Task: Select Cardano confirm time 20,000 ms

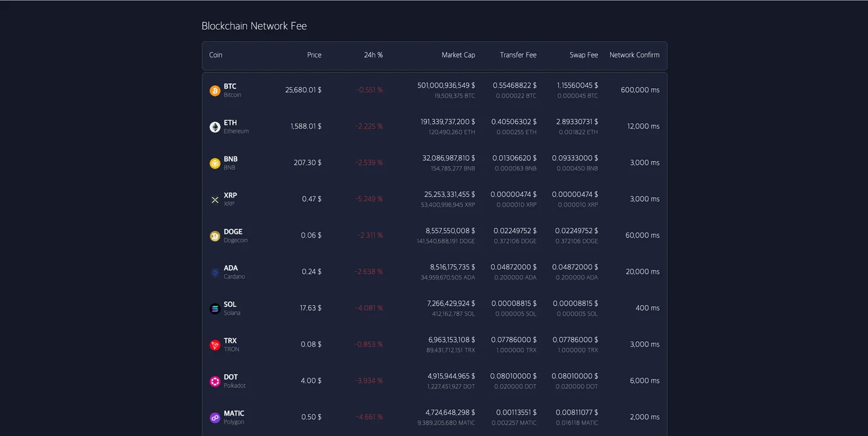Action: [x=643, y=272]
